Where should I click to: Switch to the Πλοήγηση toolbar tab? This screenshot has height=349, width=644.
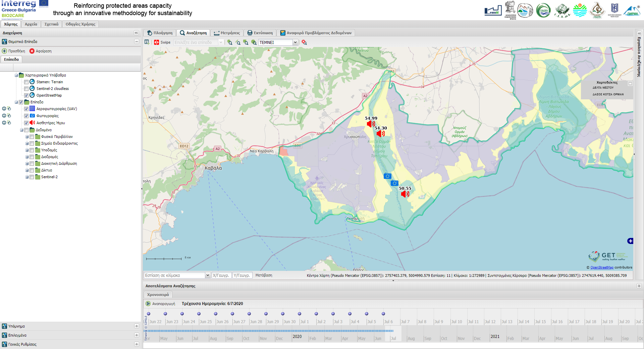pos(160,33)
